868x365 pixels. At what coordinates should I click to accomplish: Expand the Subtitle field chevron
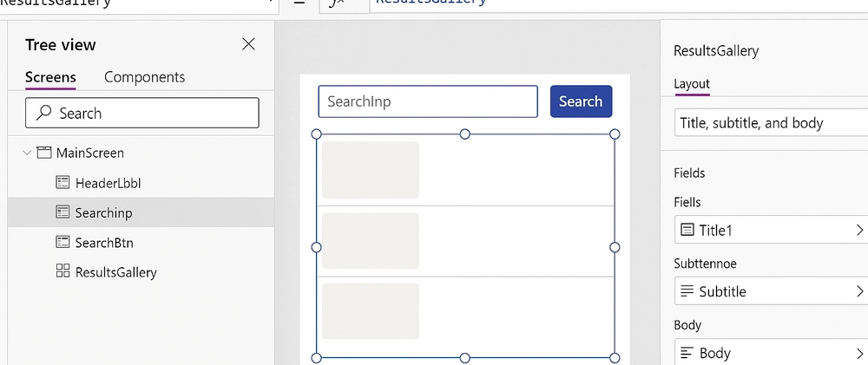pos(859,291)
